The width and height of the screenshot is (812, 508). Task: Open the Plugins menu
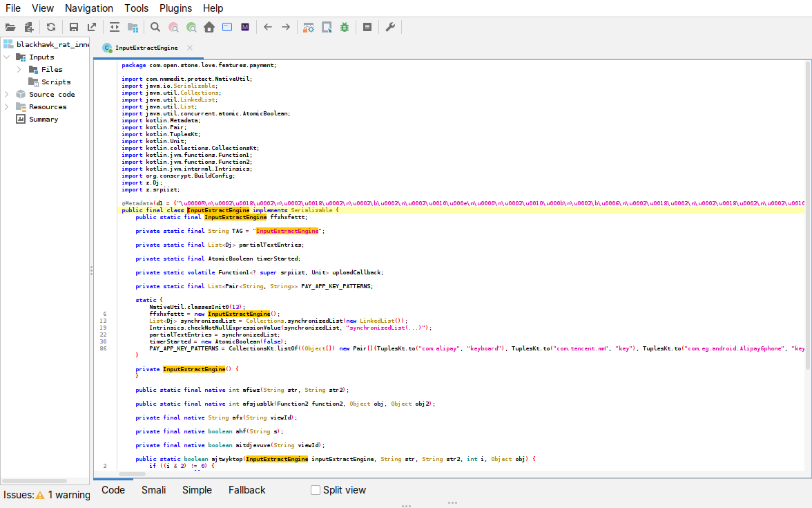tap(175, 8)
